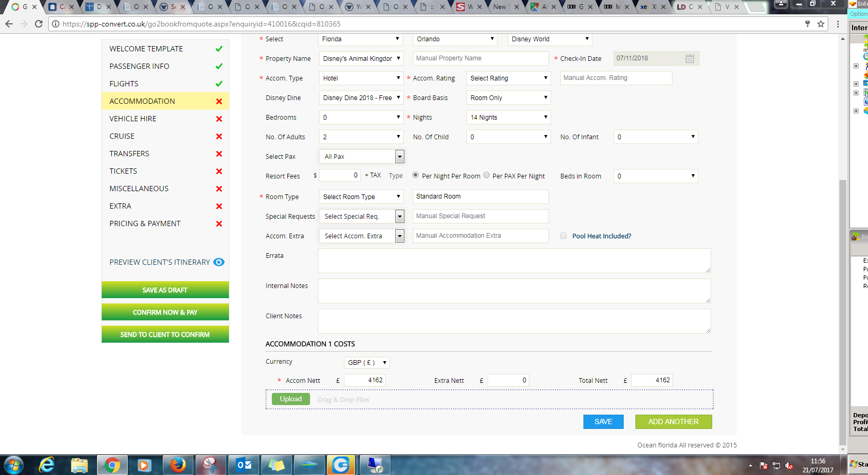This screenshot has height=475, width=868.
Task: Click the Manual Special Request field
Action: 481,216
